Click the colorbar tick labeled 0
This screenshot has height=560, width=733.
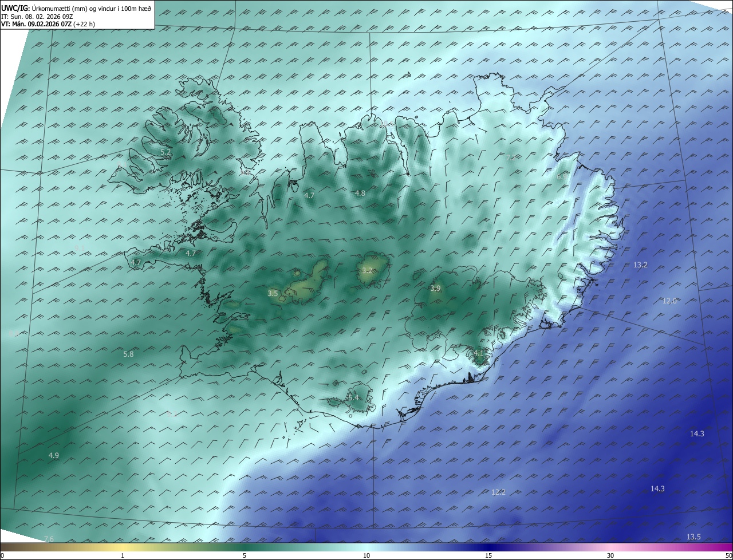click(x=2, y=555)
